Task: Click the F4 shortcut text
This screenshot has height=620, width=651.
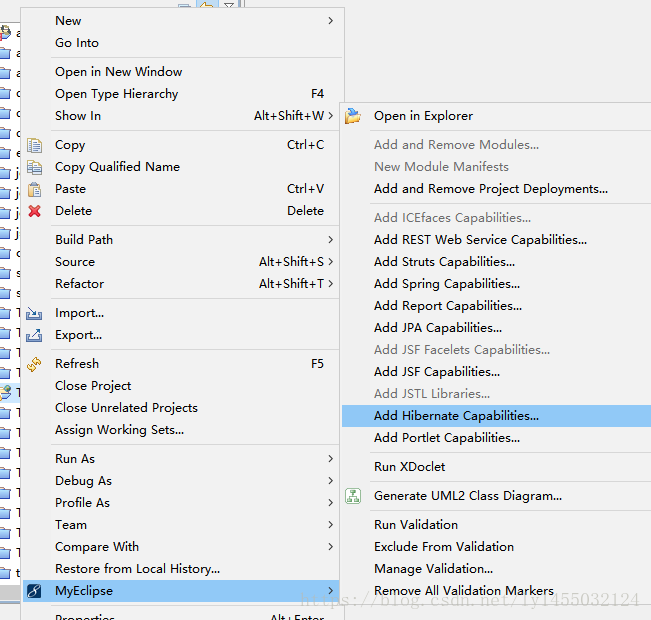Action: (317, 94)
